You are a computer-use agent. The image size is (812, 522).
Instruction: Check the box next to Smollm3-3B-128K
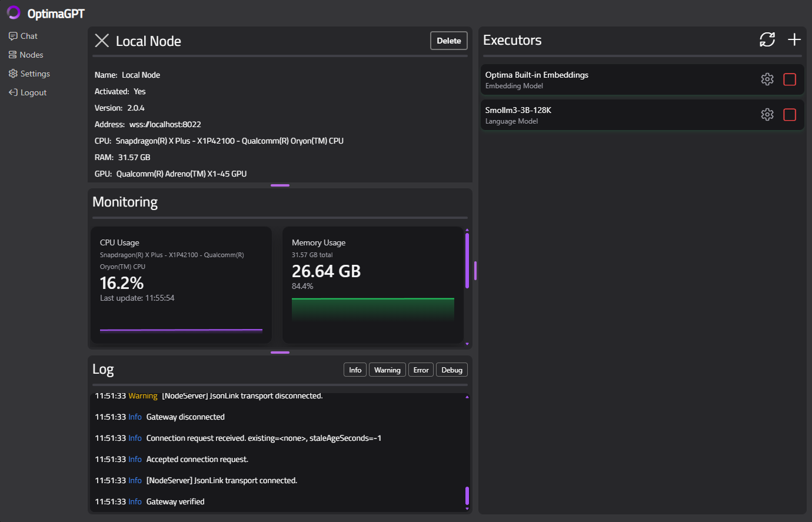[x=790, y=114]
